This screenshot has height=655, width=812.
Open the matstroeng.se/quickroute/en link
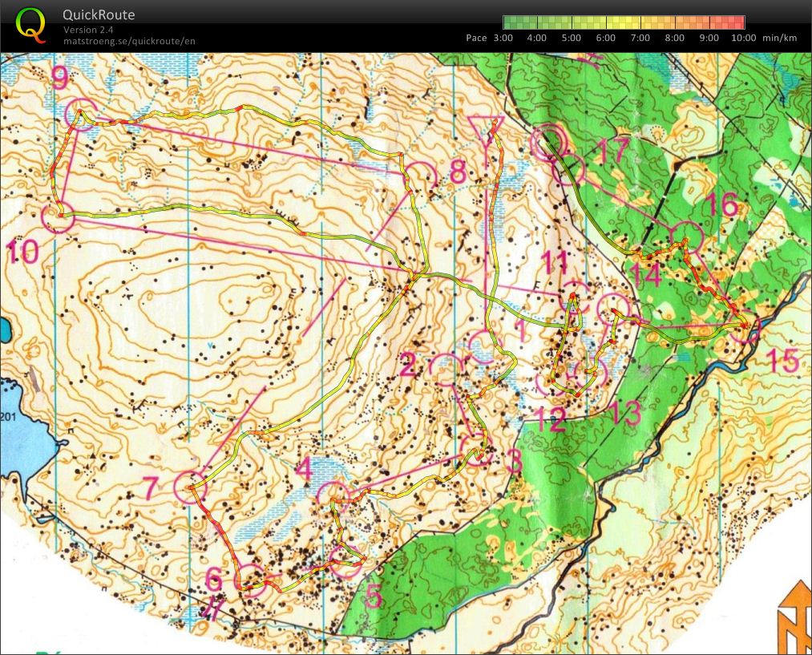pos(129,42)
